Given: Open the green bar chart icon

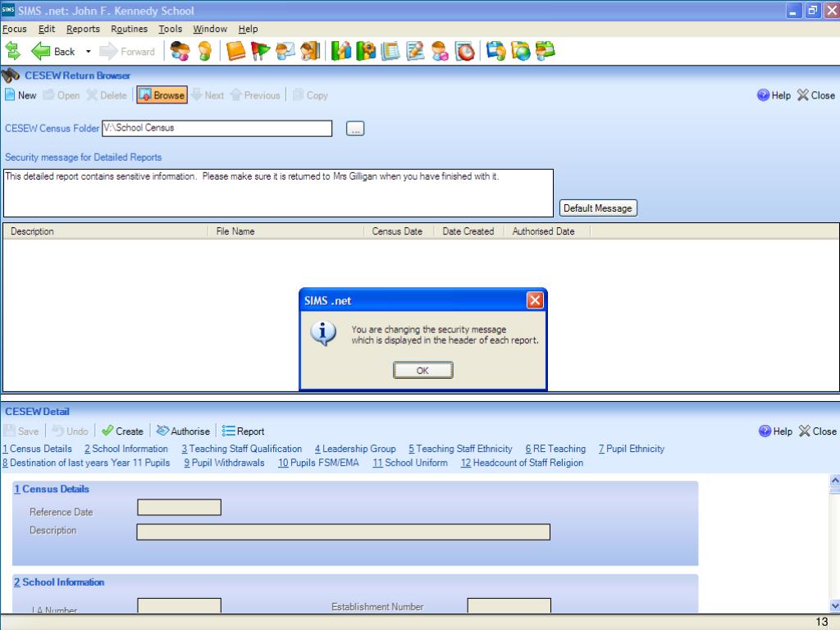Looking at the screenshot, I should pos(341,52).
